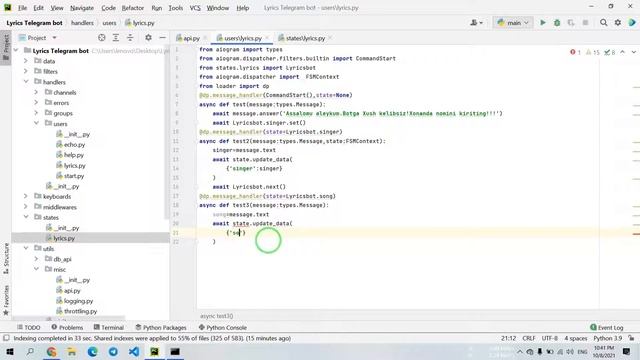Open the Navigate menu
Screen dimensions: 640x360
point(82,8)
